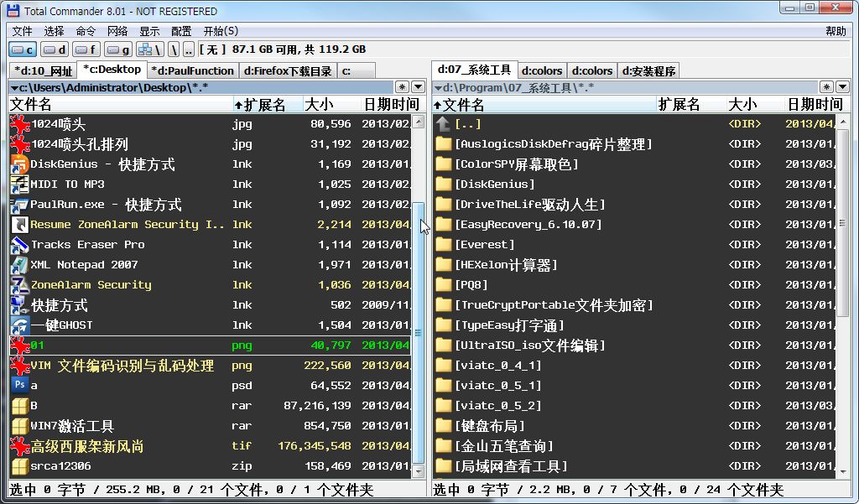This screenshot has height=504, width=859.
Task: Expand left path c:\Users\Administrator\Desktop arrow
Action: tap(14, 88)
